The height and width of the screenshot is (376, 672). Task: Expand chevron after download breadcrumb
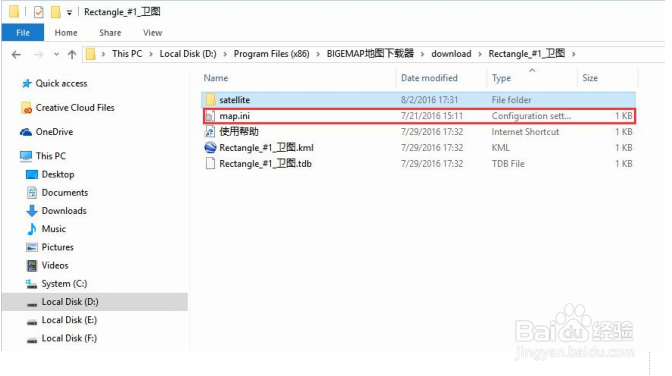[x=480, y=54]
